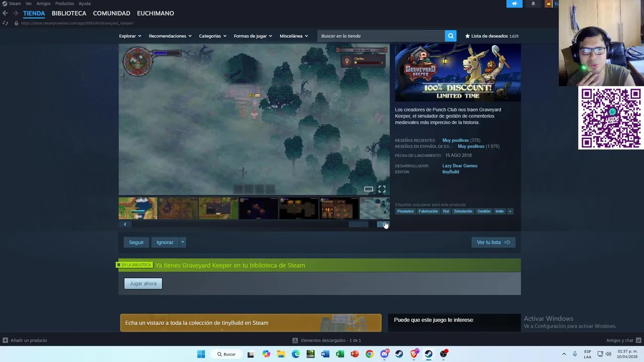The width and height of the screenshot is (644, 362).
Task: Switch the video to theater mode
Action: point(368,189)
